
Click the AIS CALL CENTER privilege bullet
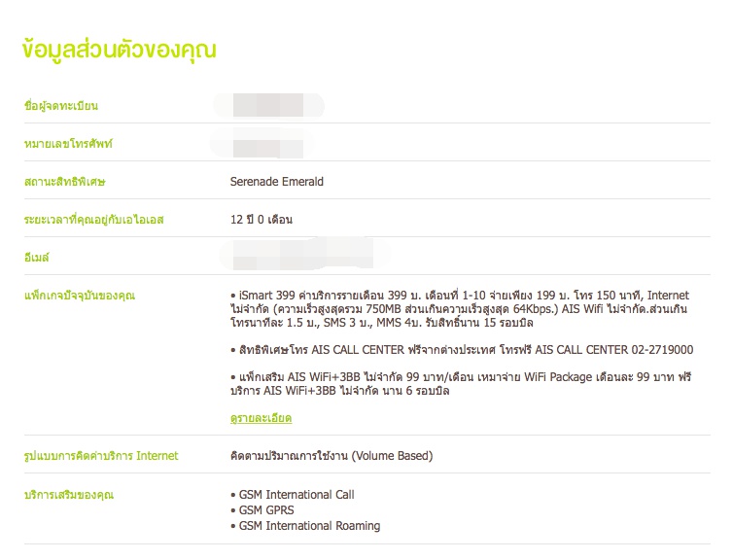pyautogui.click(x=462, y=350)
